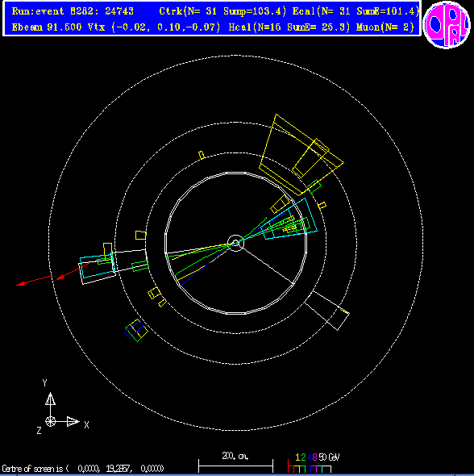Select the large yellow trapezoid hadron cluster

point(301,155)
